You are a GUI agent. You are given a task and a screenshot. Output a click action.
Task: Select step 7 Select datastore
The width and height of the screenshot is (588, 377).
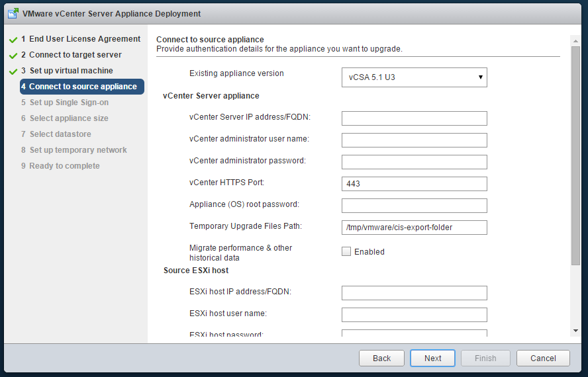pyautogui.click(x=56, y=134)
